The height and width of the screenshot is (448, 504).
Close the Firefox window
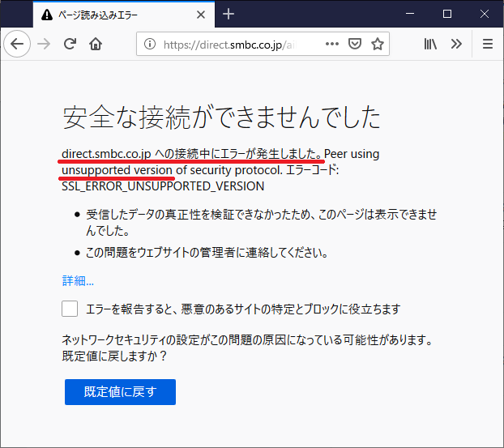[x=485, y=14]
